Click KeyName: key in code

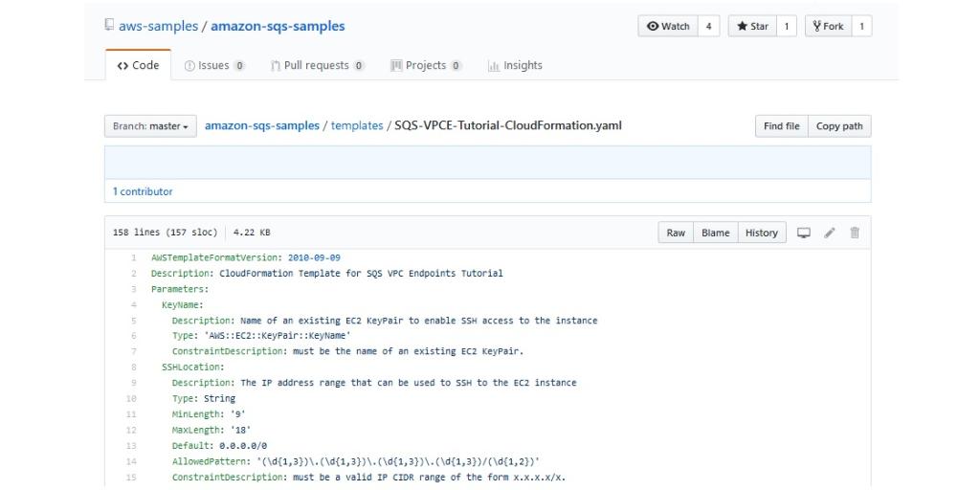tap(183, 305)
